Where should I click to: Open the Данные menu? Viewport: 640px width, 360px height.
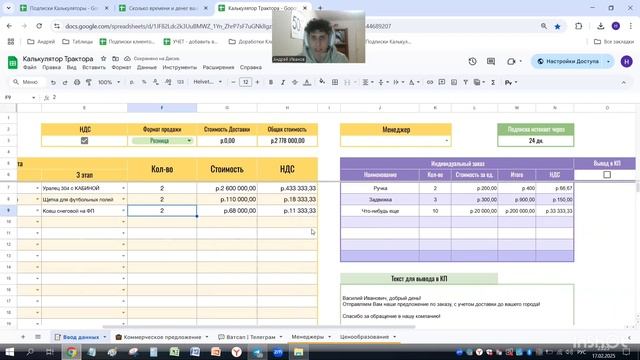click(x=147, y=67)
